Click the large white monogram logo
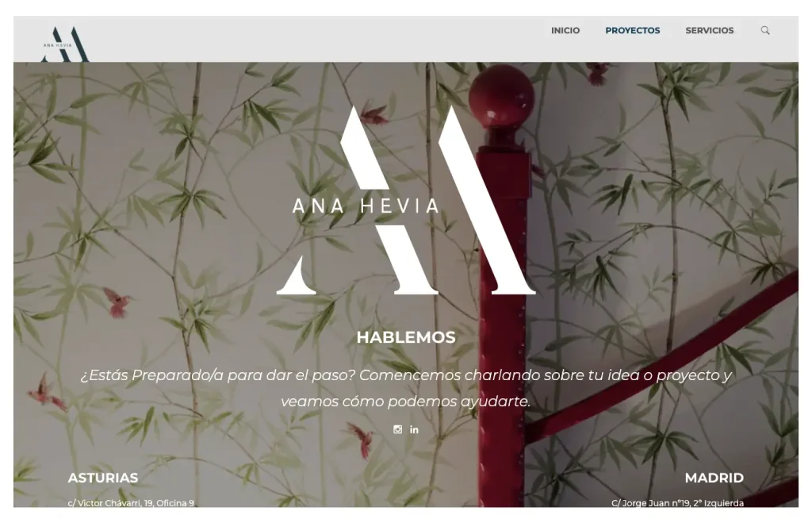 tap(406, 200)
